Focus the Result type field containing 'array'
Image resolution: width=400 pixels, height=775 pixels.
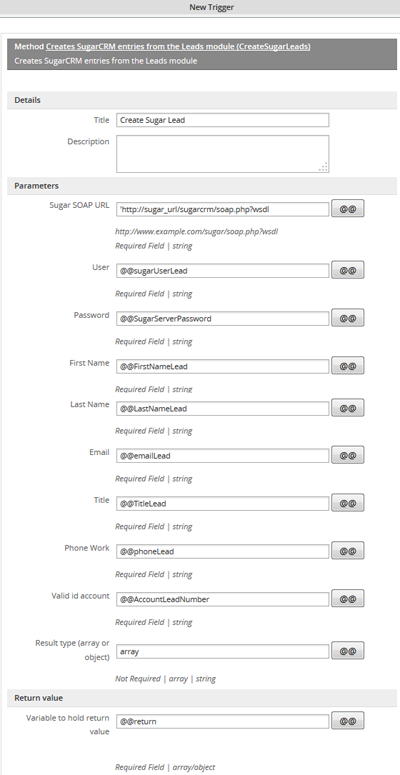click(222, 651)
